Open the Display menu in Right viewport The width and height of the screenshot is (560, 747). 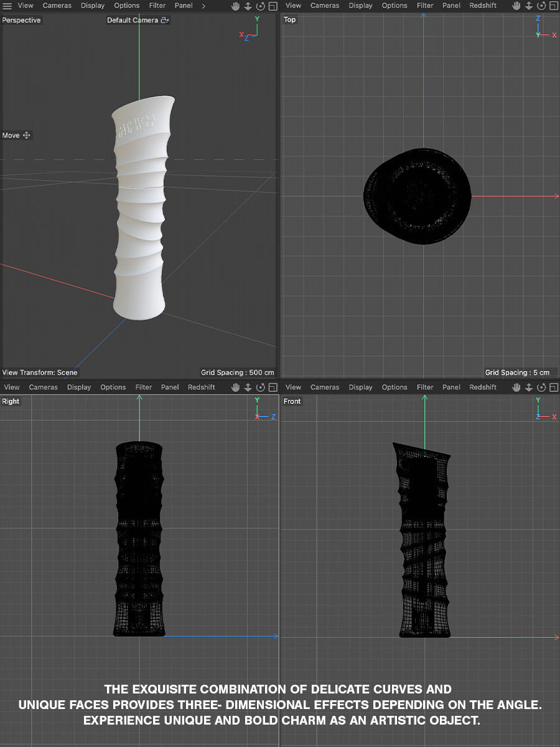coord(79,387)
